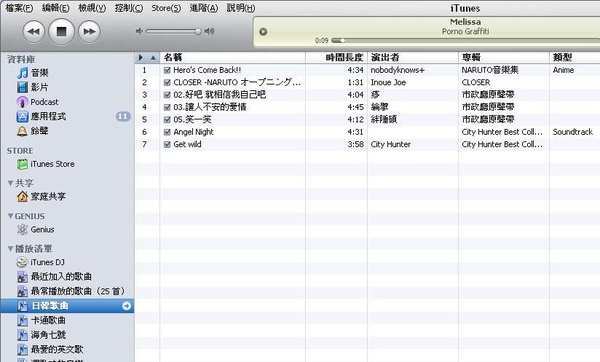Click the song progress bar
Screen dimensions: 600x362
[465, 40]
